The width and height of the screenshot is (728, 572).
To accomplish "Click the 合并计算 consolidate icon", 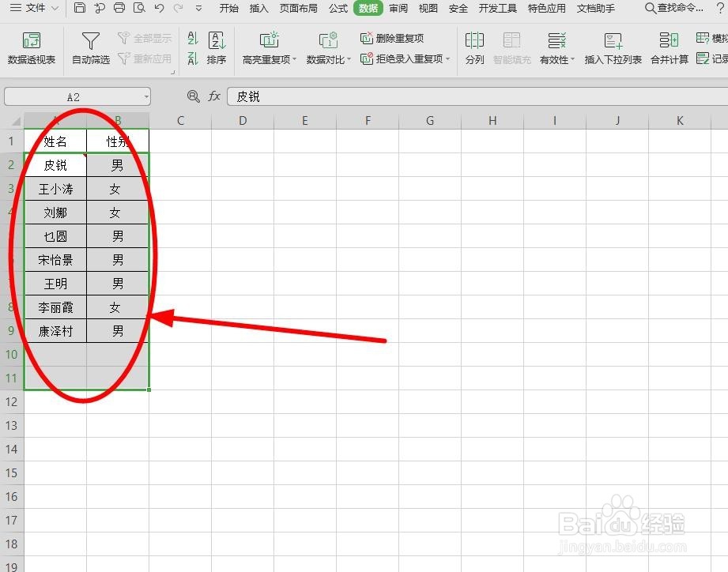I will pyautogui.click(x=669, y=48).
